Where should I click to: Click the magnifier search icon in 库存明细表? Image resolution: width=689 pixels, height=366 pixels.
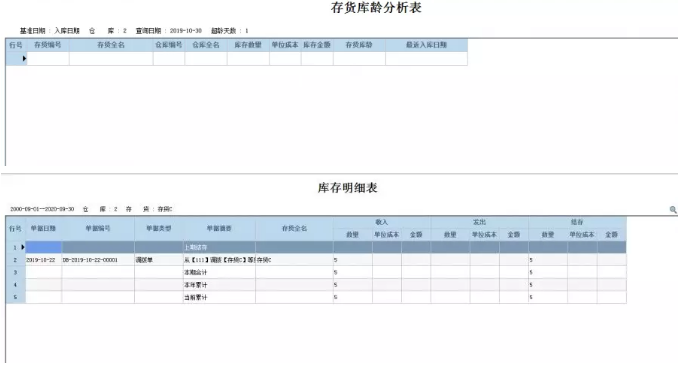coord(673,210)
